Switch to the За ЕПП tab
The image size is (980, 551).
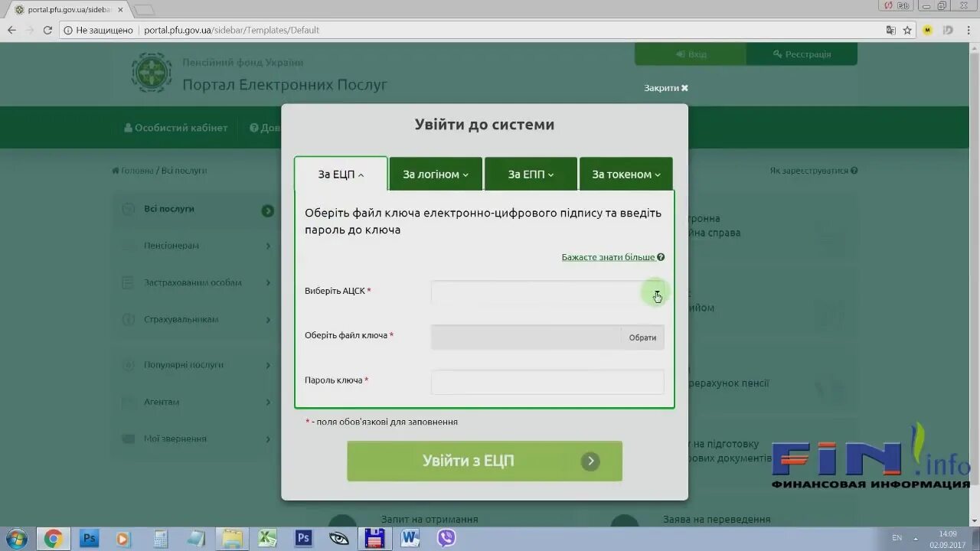(531, 174)
